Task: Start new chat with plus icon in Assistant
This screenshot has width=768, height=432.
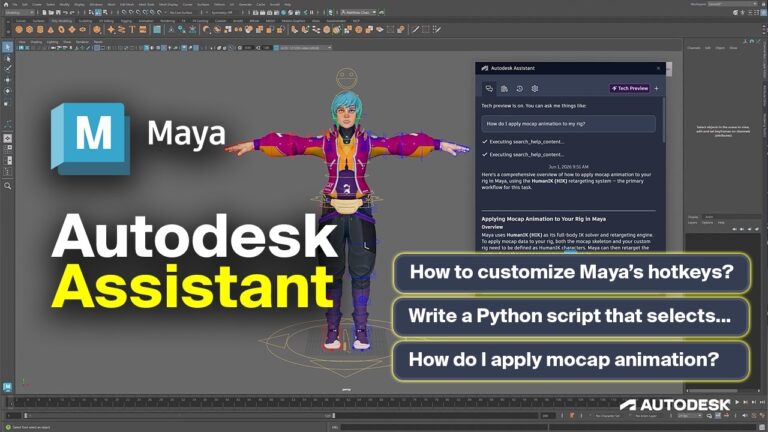Action: 656,89
